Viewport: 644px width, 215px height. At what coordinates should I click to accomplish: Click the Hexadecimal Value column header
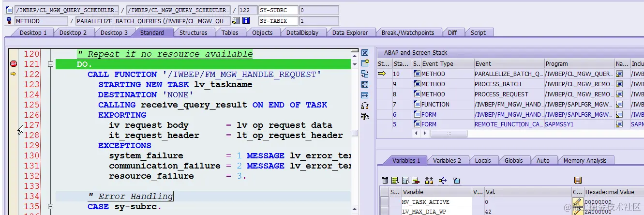(x=614, y=192)
